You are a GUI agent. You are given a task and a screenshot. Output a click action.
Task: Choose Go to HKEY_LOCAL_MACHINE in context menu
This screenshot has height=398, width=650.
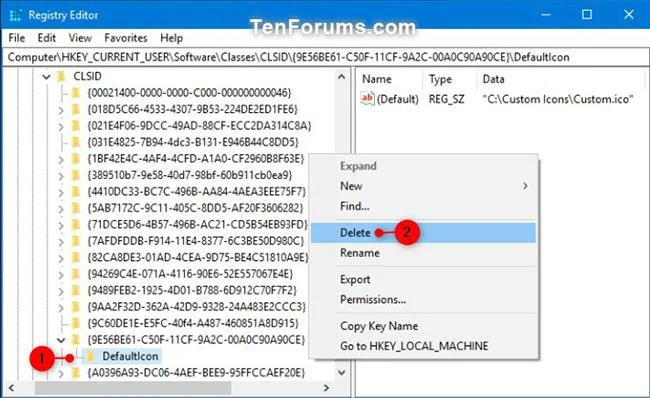pos(424,346)
